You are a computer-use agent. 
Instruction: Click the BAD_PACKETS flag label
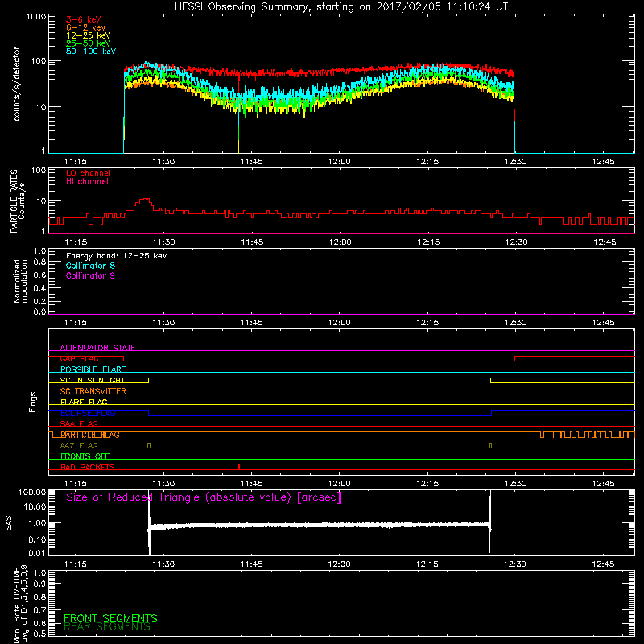pos(88,468)
